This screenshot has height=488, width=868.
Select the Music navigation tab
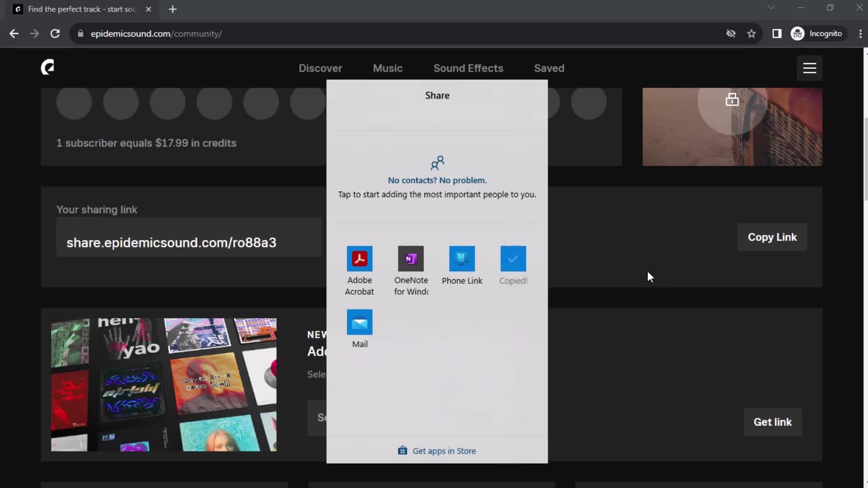(388, 68)
